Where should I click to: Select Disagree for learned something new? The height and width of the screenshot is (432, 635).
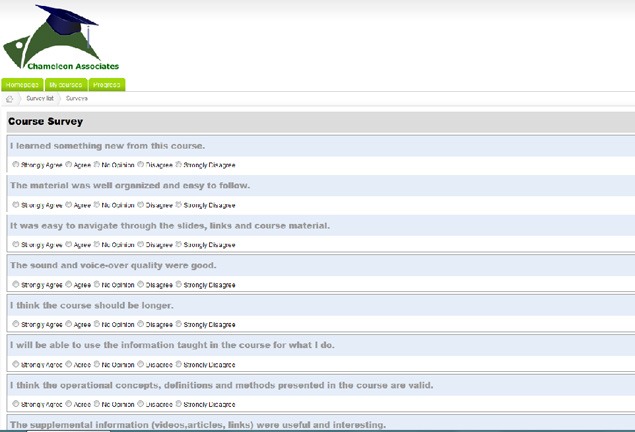point(141,164)
